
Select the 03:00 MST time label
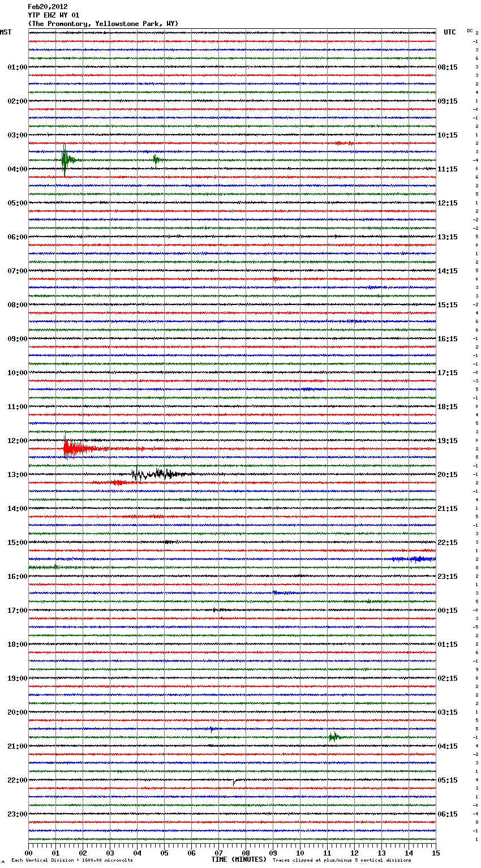(x=17, y=135)
